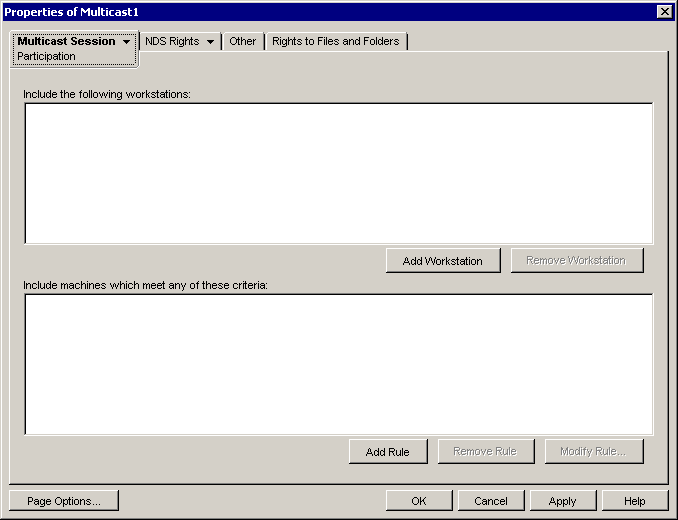678x520 pixels.
Task: Close the Properties of Multicast1 window
Action: [x=664, y=12]
